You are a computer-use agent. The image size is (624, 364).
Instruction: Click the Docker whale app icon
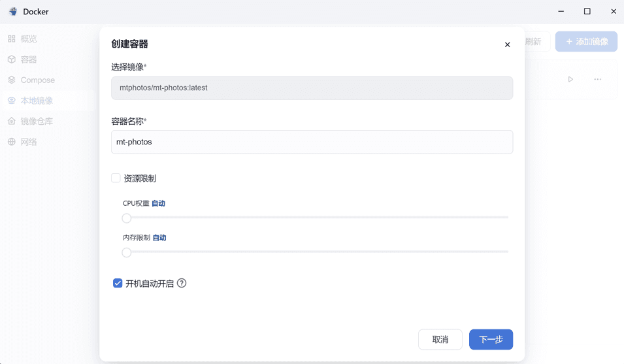tap(13, 12)
